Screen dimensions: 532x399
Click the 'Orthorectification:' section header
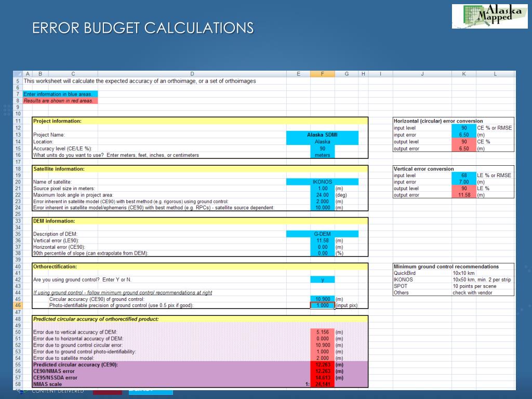(200, 267)
